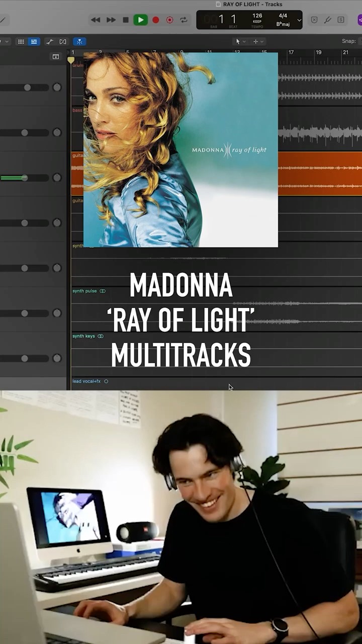This screenshot has height=644, width=362.
Task: Toggle the blue catch playhead button
Action: tap(79, 42)
